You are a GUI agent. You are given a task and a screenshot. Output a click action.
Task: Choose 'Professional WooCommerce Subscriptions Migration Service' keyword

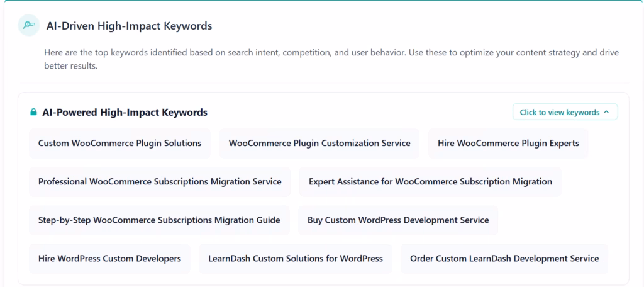tap(160, 181)
